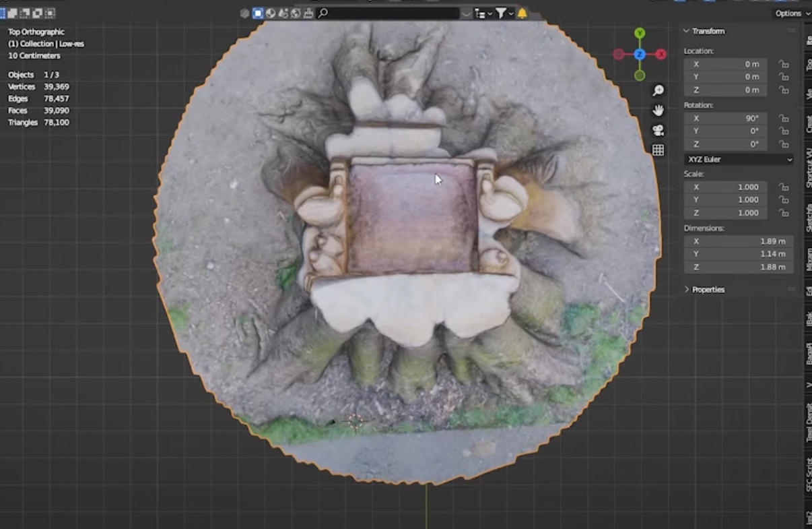This screenshot has height=529, width=812.
Task: Click the Rotation Z field
Action: point(725,144)
